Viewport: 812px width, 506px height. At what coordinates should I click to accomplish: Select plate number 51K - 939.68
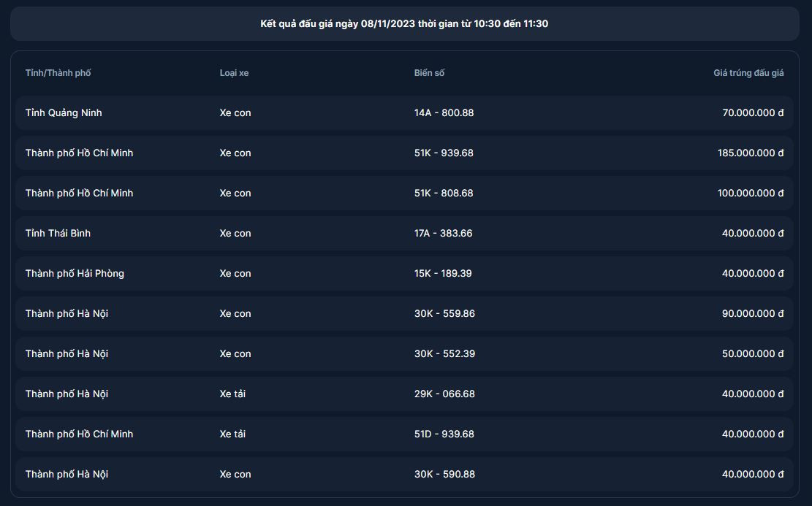point(444,153)
